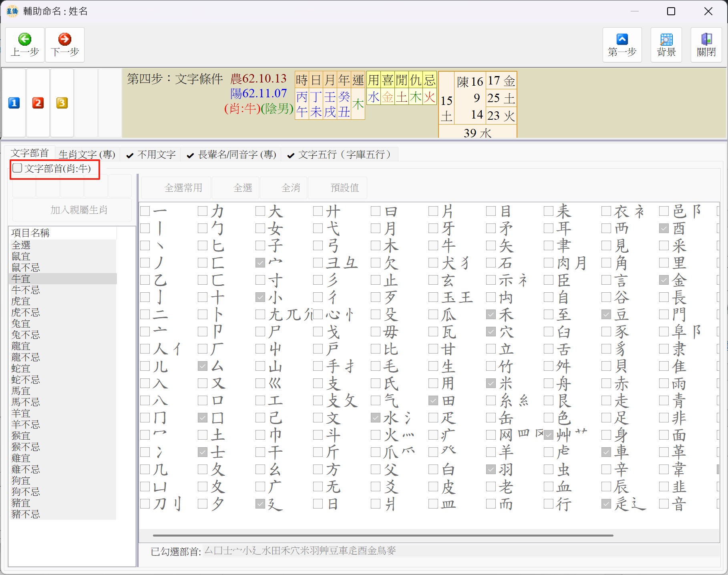
Task: Select the yellow step 3 icon
Action: pyautogui.click(x=62, y=103)
